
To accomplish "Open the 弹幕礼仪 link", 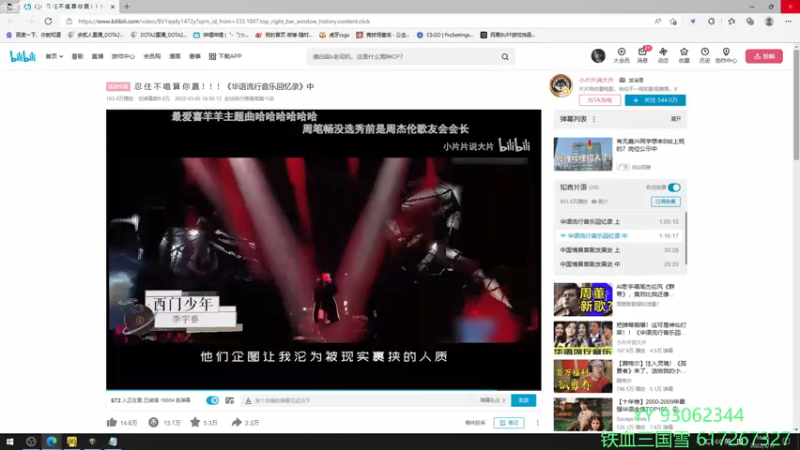I will coord(492,401).
